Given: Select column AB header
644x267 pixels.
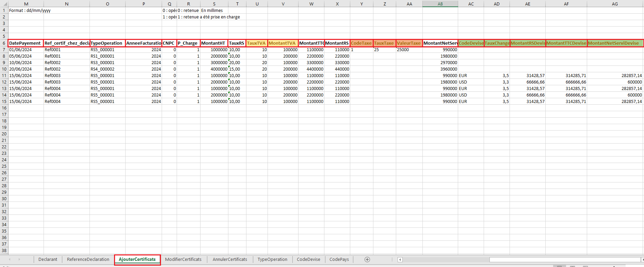Looking at the screenshot, I should [x=440, y=4].
